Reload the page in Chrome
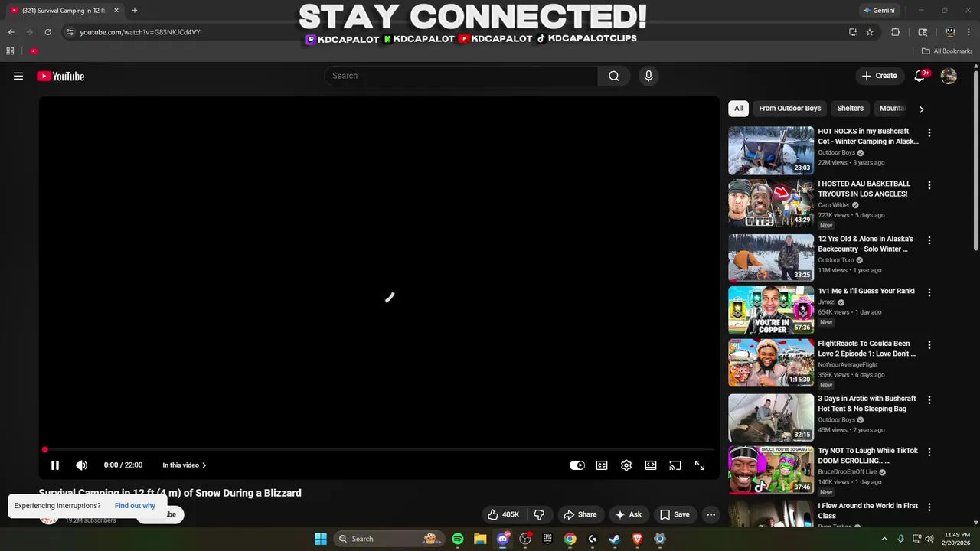 (x=47, y=32)
